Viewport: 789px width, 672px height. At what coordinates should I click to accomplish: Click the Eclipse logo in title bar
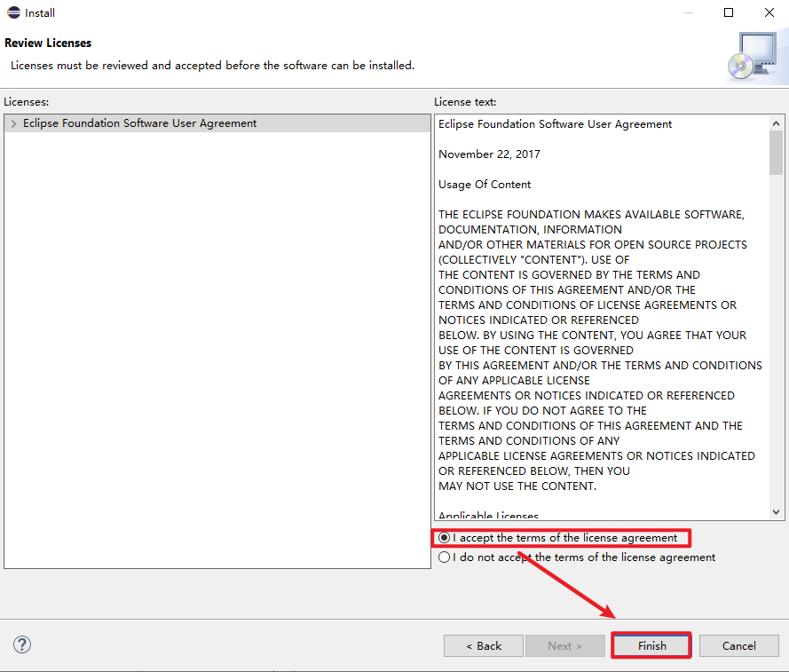[x=13, y=12]
